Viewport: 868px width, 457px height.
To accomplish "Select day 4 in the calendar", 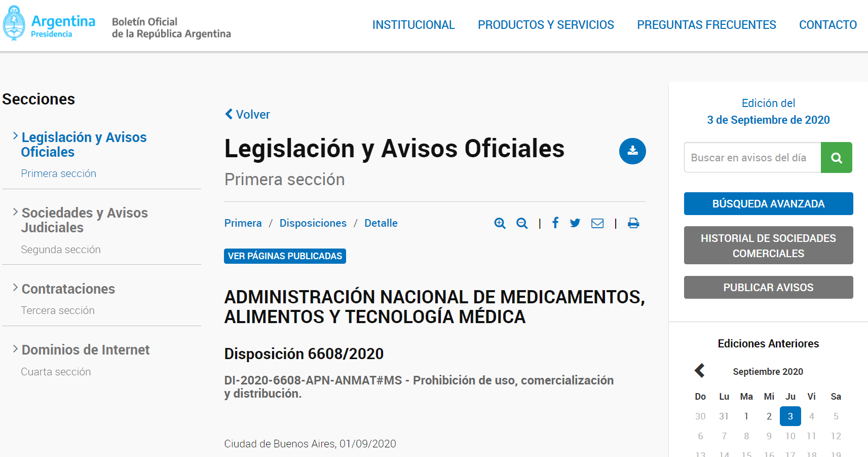I will (x=812, y=416).
